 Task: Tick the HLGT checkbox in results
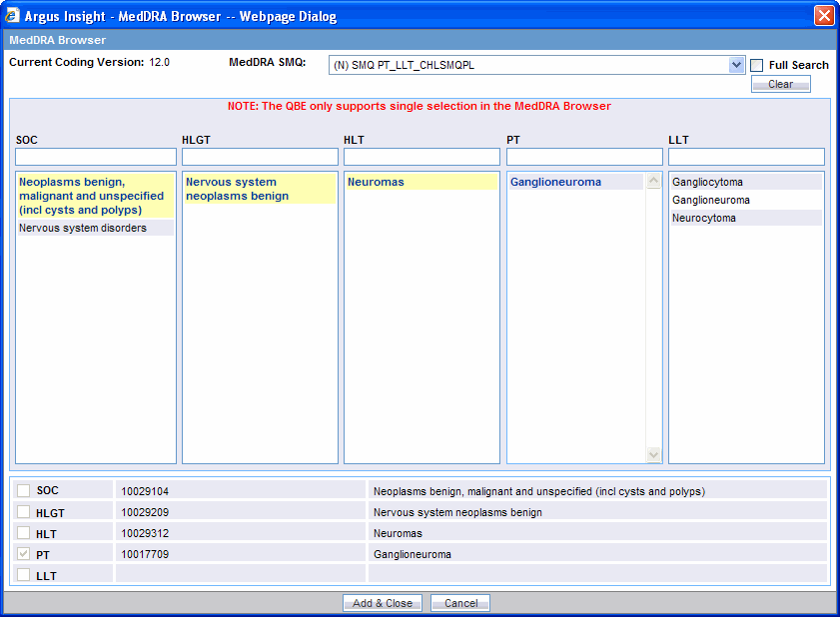(x=23, y=511)
